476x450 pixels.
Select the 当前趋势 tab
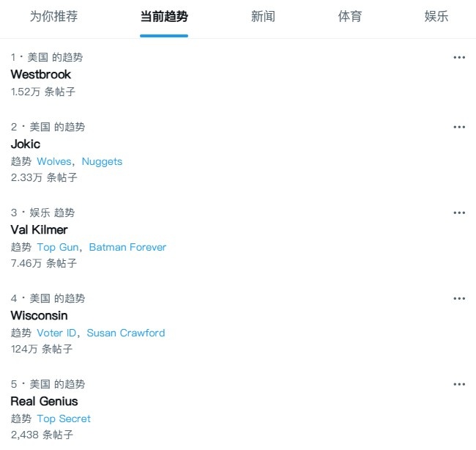click(x=164, y=16)
